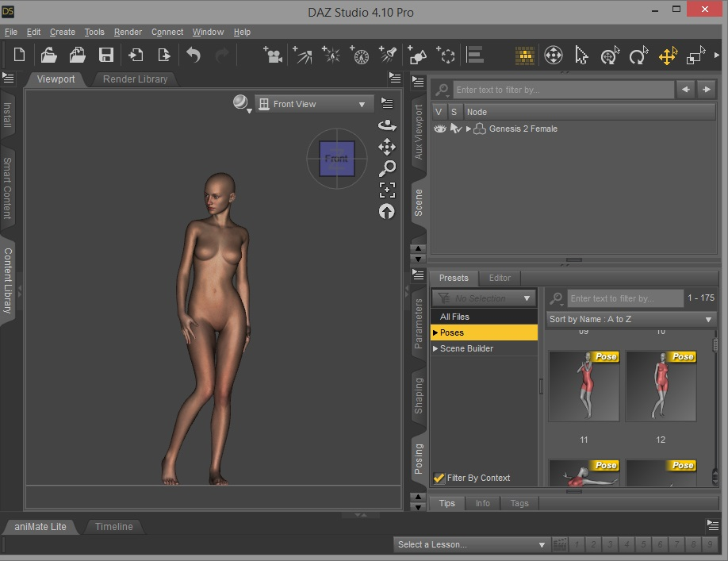Reset the camera view

pos(387,211)
